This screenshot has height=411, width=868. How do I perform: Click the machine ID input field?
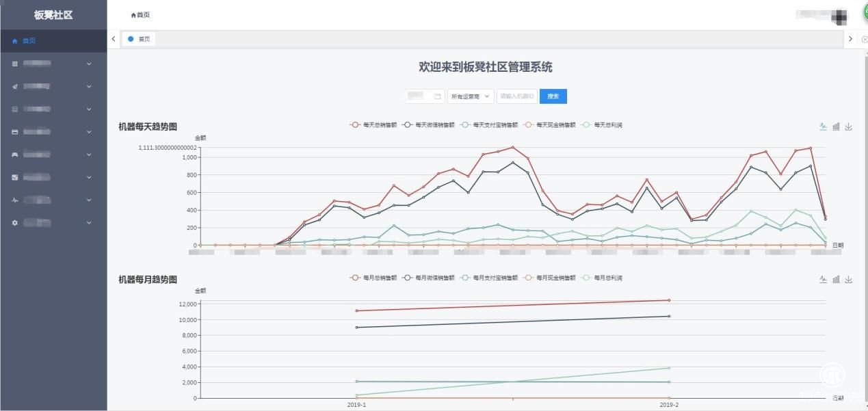[x=516, y=96]
